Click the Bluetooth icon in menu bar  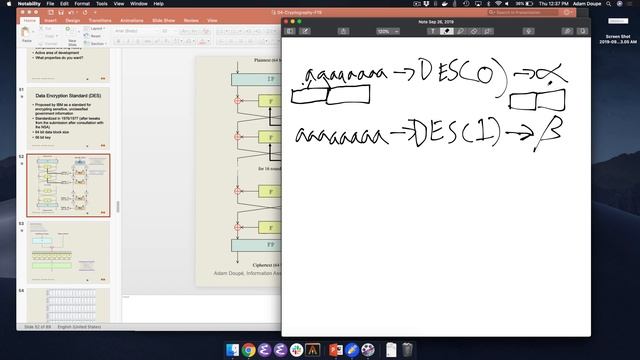[488, 4]
